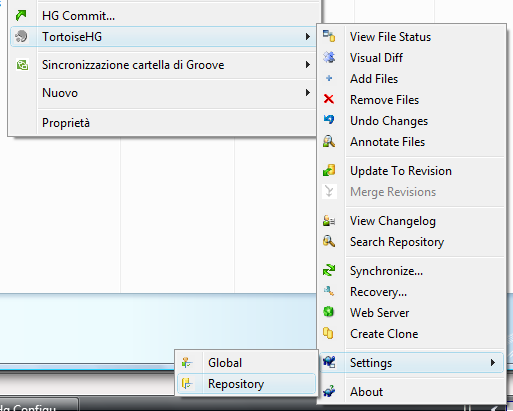Click the View File Status icon
The height and width of the screenshot is (411, 513).
(x=329, y=36)
